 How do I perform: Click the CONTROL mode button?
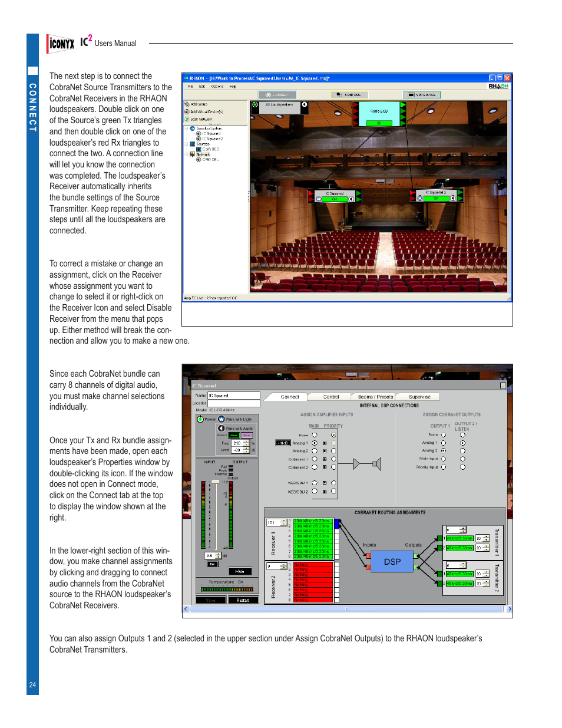pos(349,95)
